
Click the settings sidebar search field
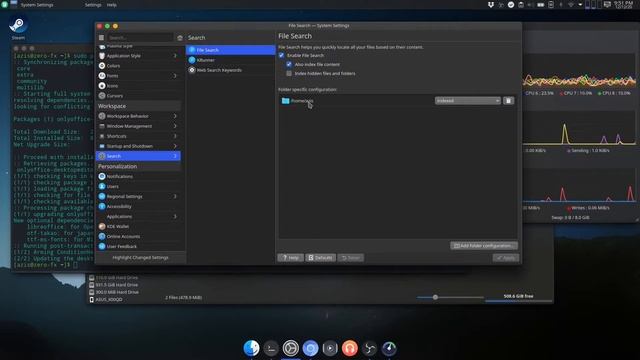tap(140, 38)
